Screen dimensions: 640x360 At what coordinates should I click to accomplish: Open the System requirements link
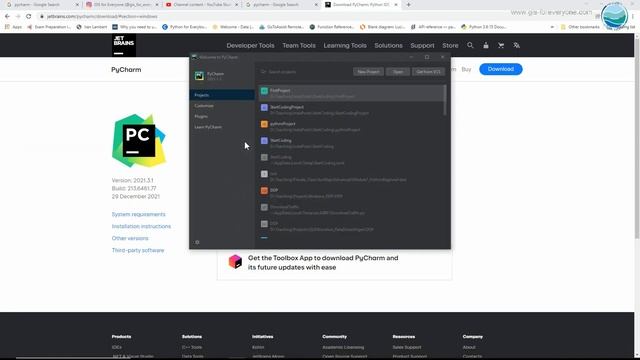(x=138, y=214)
